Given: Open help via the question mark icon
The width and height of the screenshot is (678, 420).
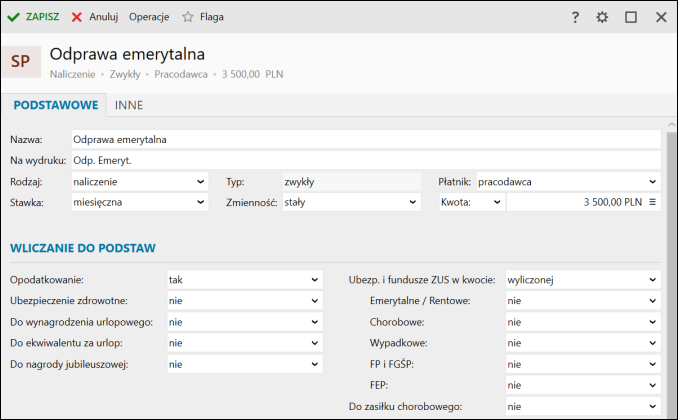Looking at the screenshot, I should [x=575, y=17].
